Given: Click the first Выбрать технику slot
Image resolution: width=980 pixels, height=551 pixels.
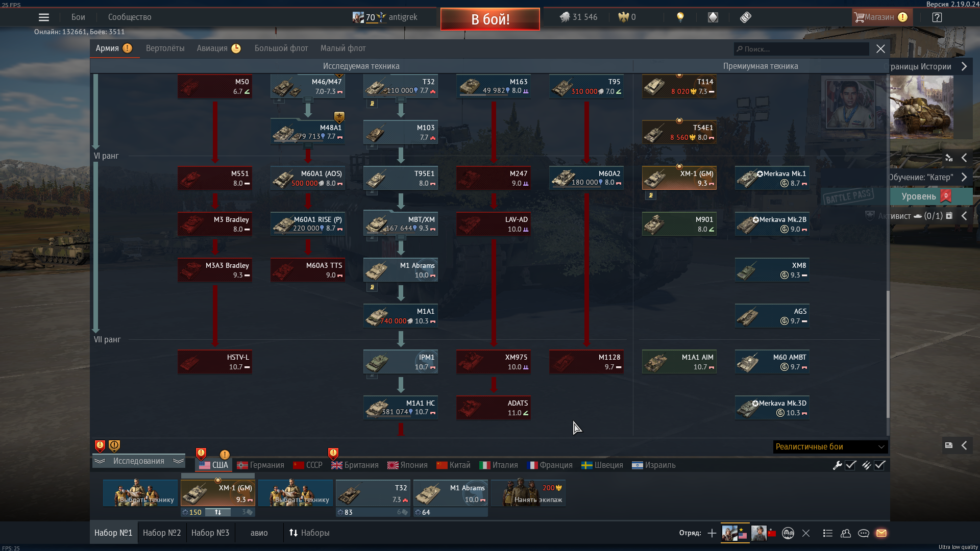Looking at the screenshot, I should pos(140,493).
